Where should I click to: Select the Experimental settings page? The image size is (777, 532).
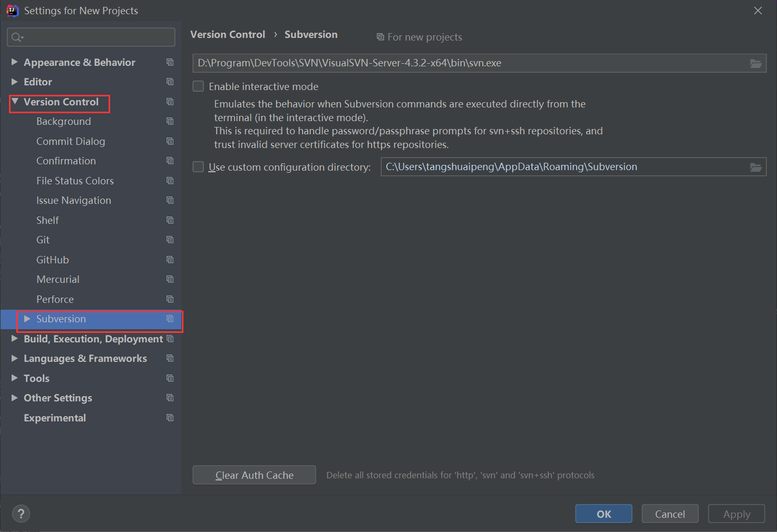[55, 418]
